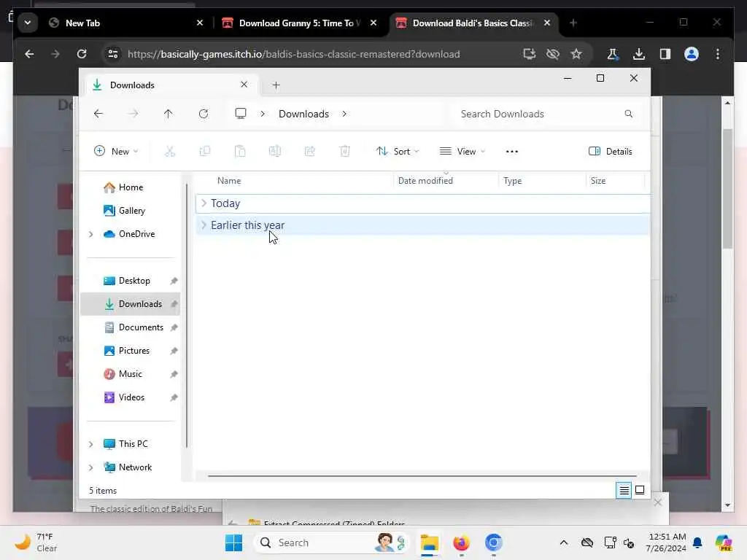Viewport: 747px width, 560px height.
Task: Open Windows Start menu
Action: click(233, 542)
